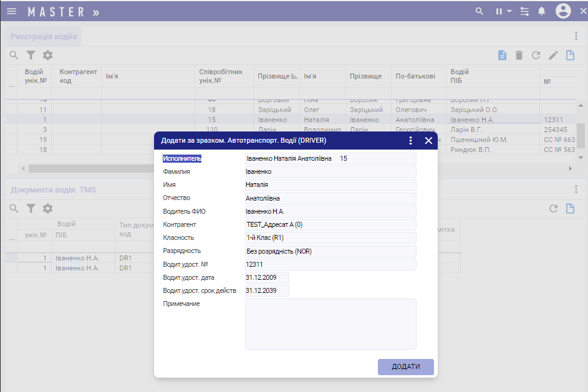The width and height of the screenshot is (588, 392).
Task: Click the ДОДАТИ button
Action: click(x=405, y=367)
